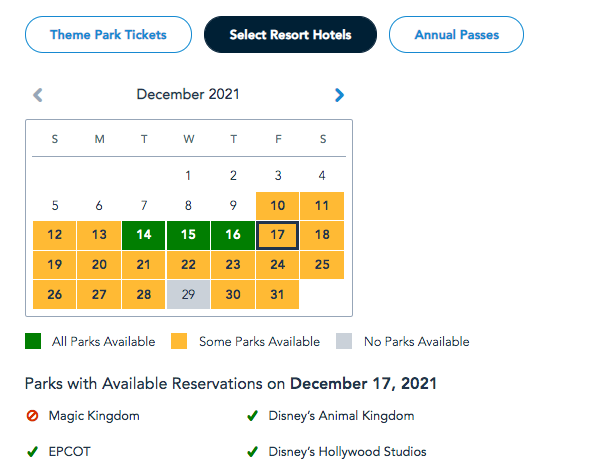The image size is (605, 472).
Task: Advance to next month with right arrow
Action: tap(339, 95)
